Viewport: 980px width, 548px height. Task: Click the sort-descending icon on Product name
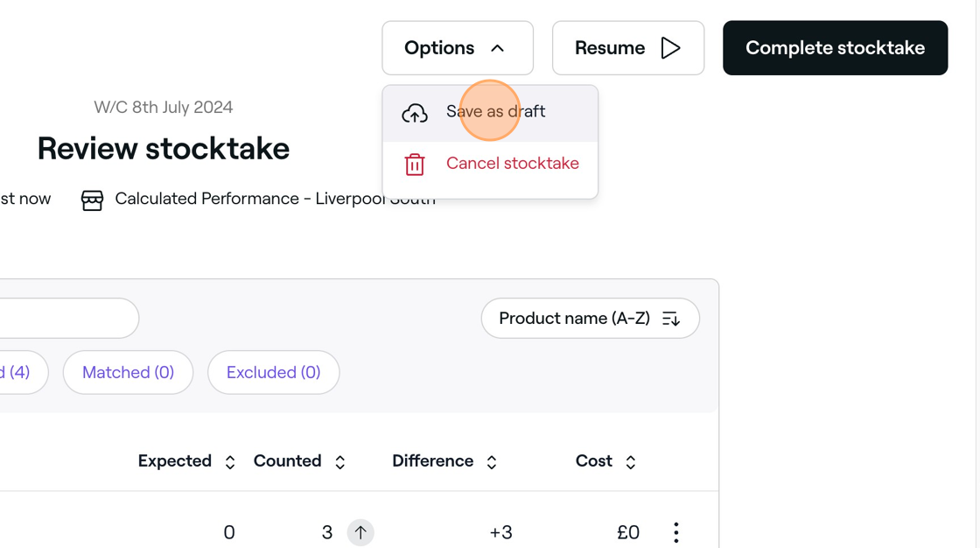point(671,319)
